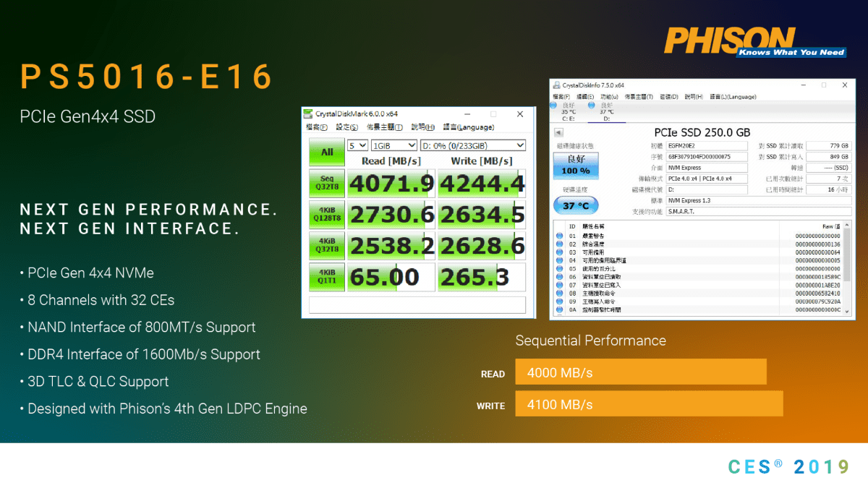Expand the D: 0% target drive dropdown
The width and height of the screenshot is (868, 488).
tap(472, 145)
